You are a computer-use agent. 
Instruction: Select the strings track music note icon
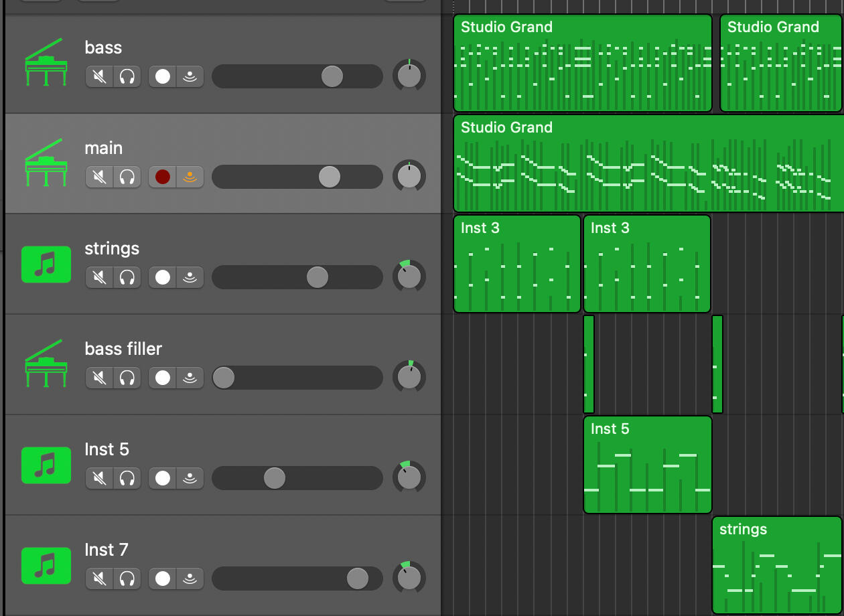tap(46, 264)
